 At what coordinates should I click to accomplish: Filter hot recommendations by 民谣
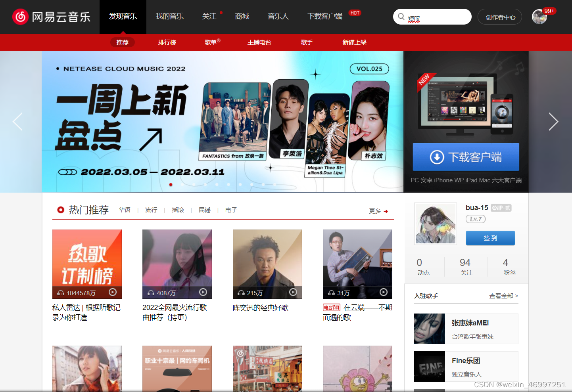pos(205,210)
